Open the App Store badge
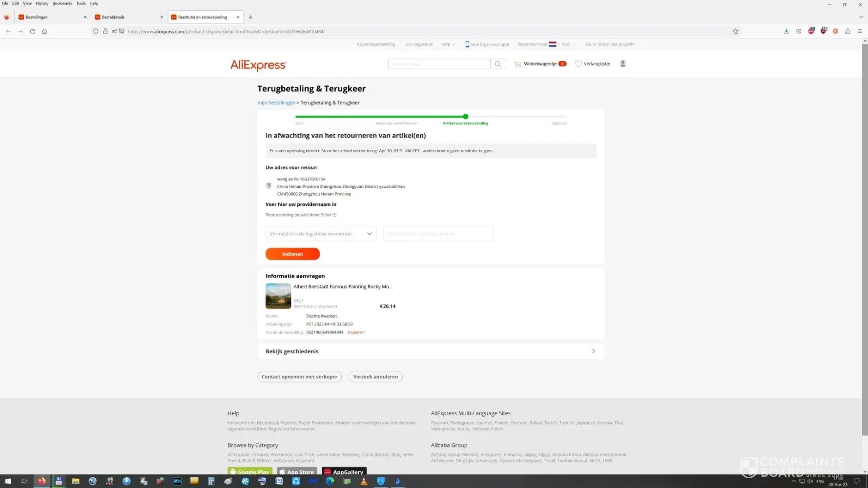868x488 pixels. (x=297, y=471)
